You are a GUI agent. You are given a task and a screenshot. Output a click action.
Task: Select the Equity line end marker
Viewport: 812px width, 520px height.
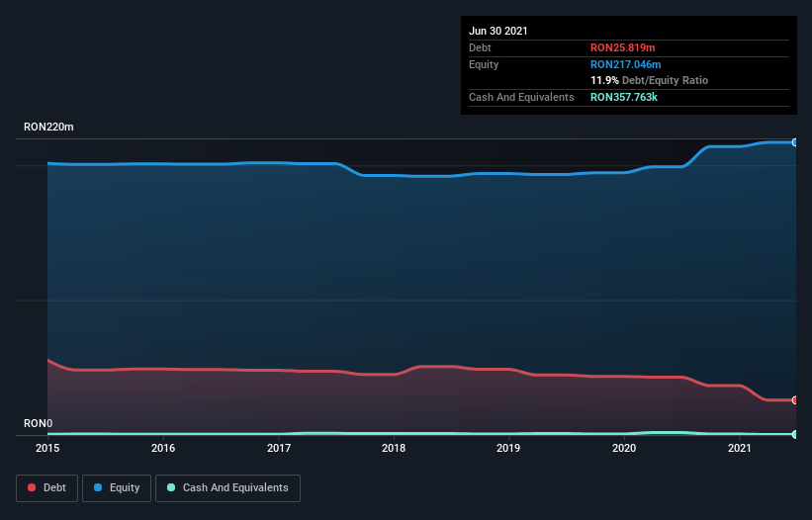(x=795, y=142)
